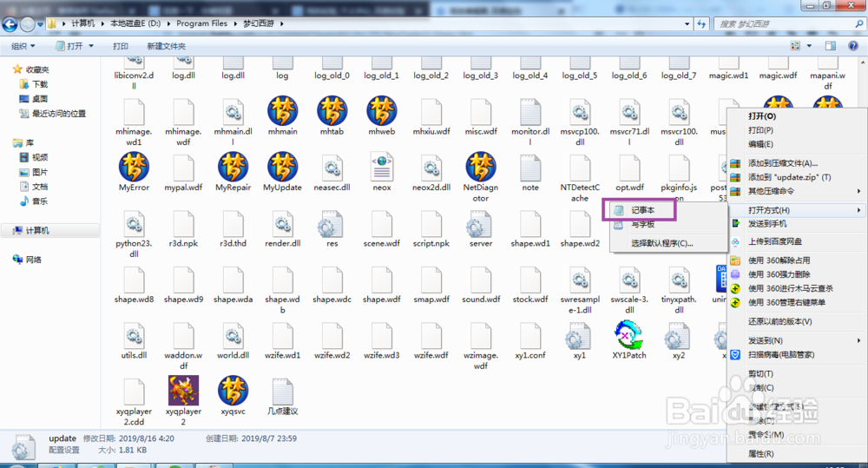Select the MyError application icon

click(134, 168)
